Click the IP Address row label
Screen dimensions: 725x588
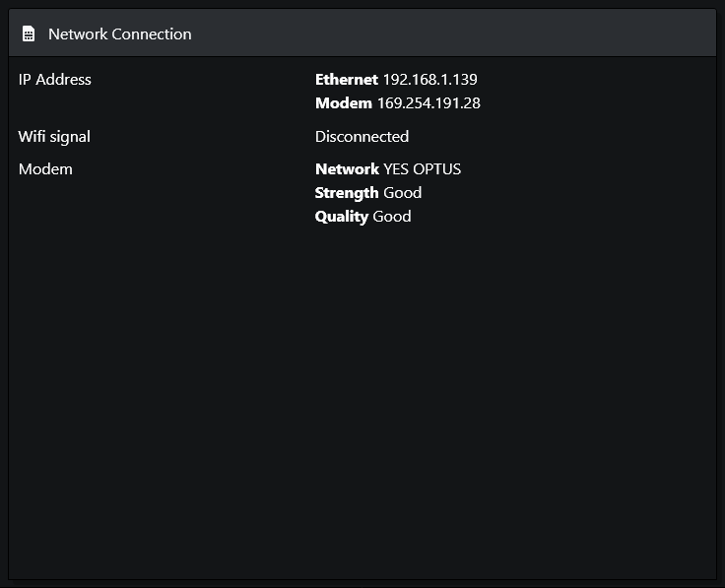pos(54,80)
